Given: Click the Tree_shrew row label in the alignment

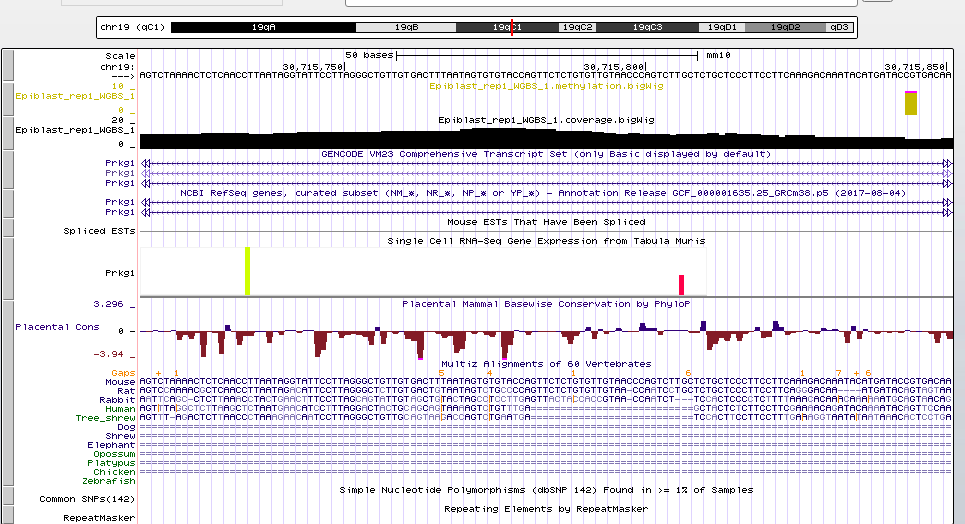Looking at the screenshot, I should (105, 418).
